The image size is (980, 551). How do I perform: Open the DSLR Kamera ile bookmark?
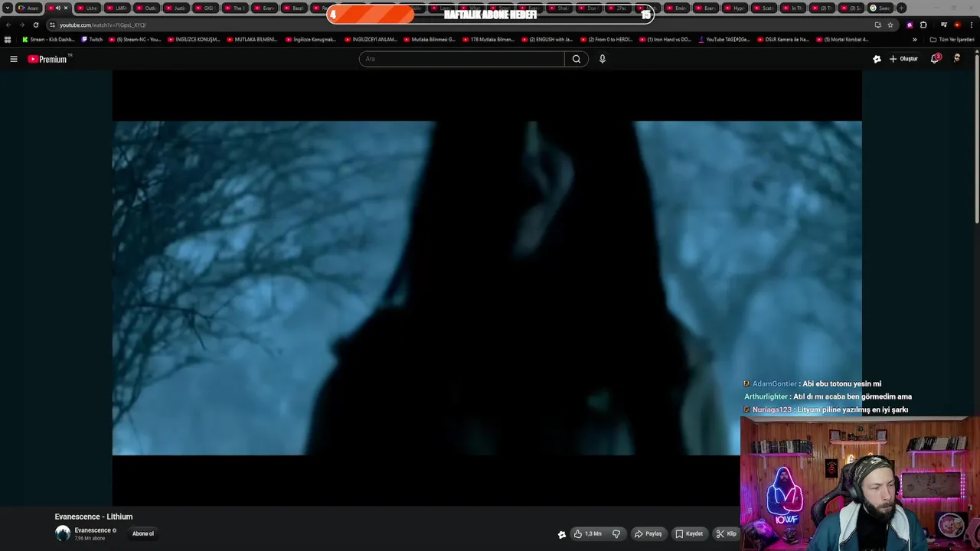pyautogui.click(x=783, y=39)
